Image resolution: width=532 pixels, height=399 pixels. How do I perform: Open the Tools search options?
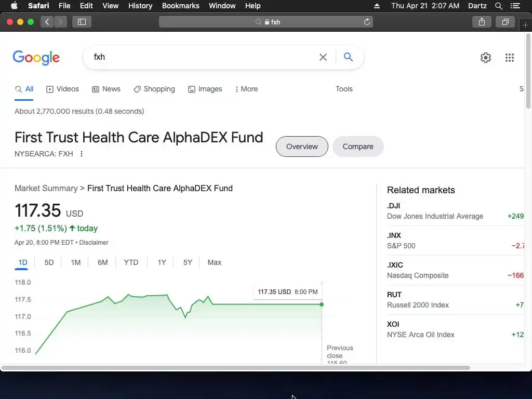(x=344, y=89)
